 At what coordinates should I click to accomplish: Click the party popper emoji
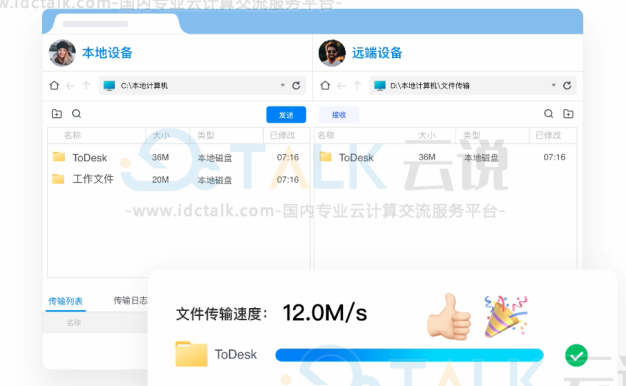506,316
